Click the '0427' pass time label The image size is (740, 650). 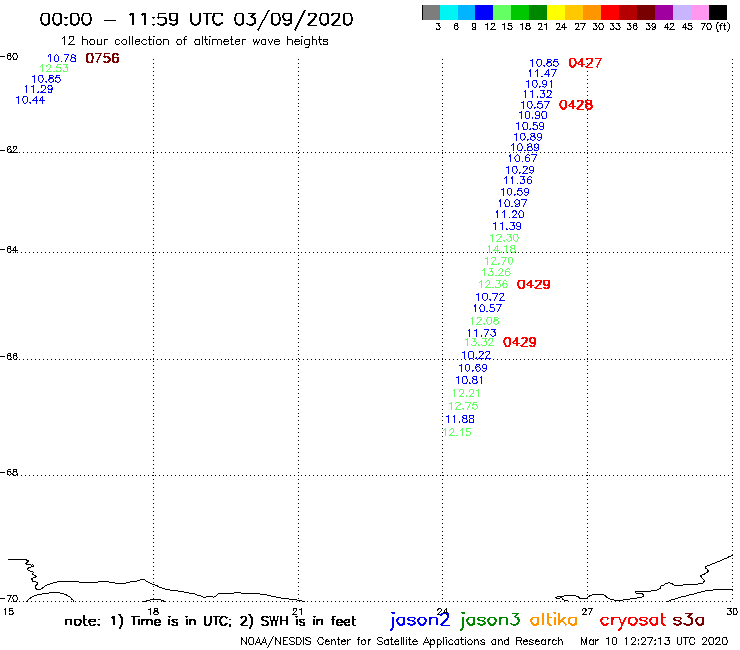click(x=585, y=63)
